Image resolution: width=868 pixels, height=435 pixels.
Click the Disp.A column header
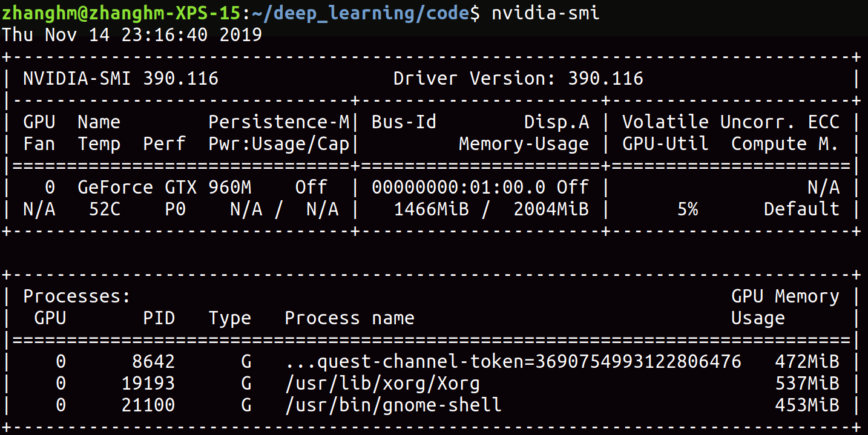557,122
